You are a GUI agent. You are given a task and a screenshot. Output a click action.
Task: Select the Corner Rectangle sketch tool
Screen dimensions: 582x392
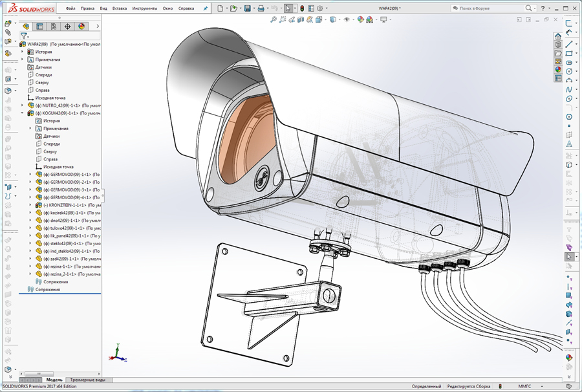pyautogui.click(x=568, y=54)
